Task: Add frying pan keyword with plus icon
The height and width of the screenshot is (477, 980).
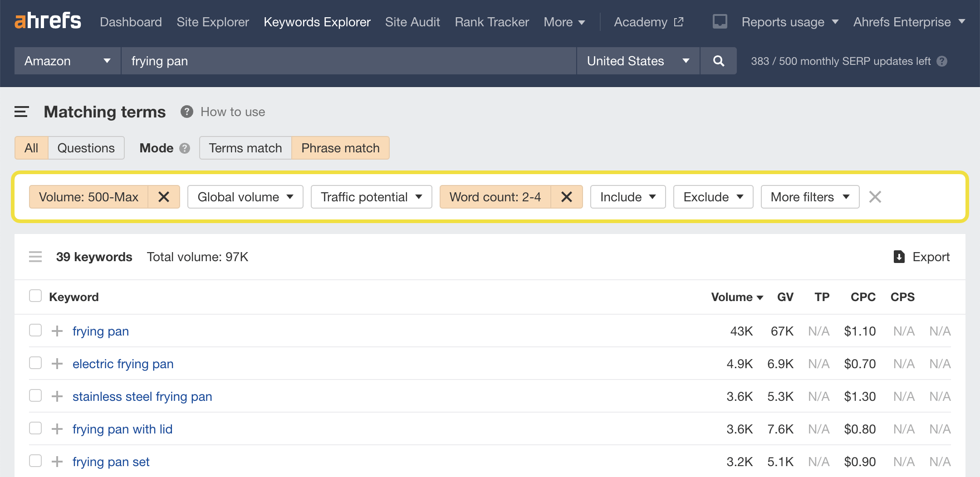Action: coord(57,331)
